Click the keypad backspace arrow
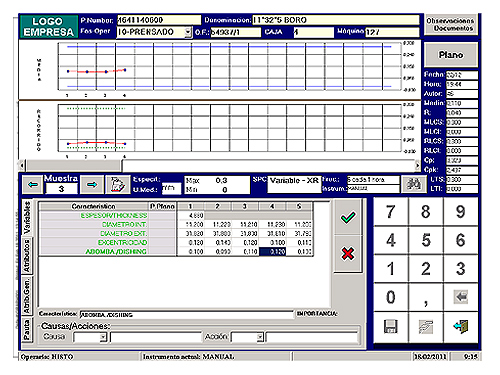 point(461,296)
